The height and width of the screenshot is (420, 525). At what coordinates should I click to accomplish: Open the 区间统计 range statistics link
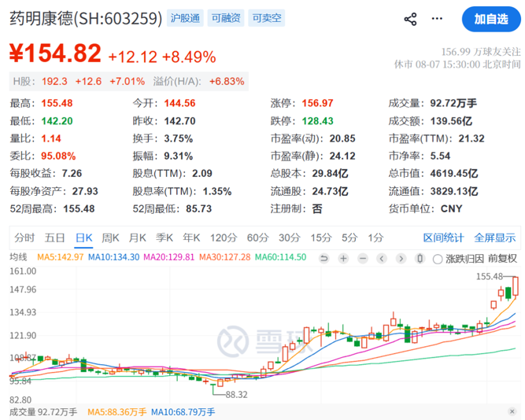click(443, 238)
